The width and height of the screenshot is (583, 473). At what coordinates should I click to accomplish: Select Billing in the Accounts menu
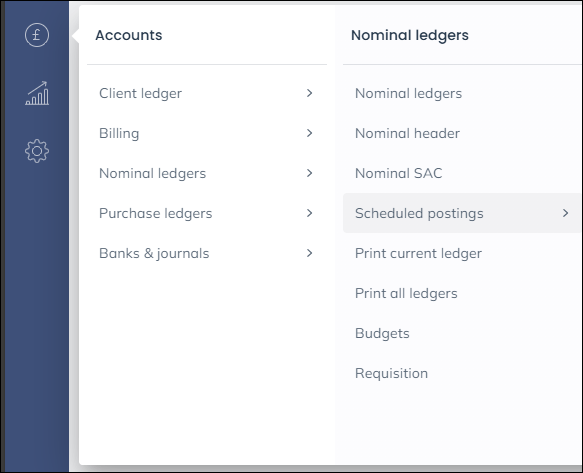pyautogui.click(x=207, y=133)
